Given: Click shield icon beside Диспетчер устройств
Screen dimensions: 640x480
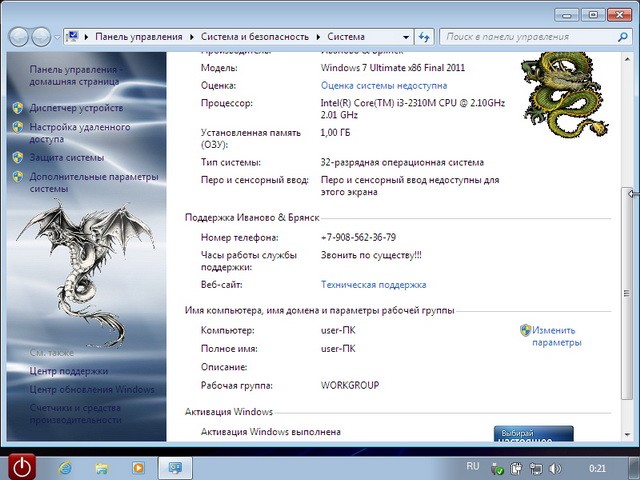Looking at the screenshot, I should click(x=18, y=108).
